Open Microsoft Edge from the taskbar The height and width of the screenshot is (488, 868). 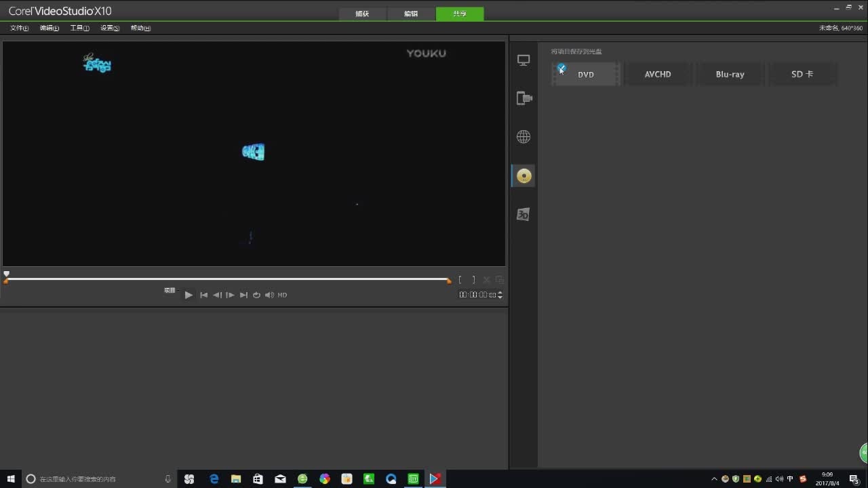click(x=214, y=479)
